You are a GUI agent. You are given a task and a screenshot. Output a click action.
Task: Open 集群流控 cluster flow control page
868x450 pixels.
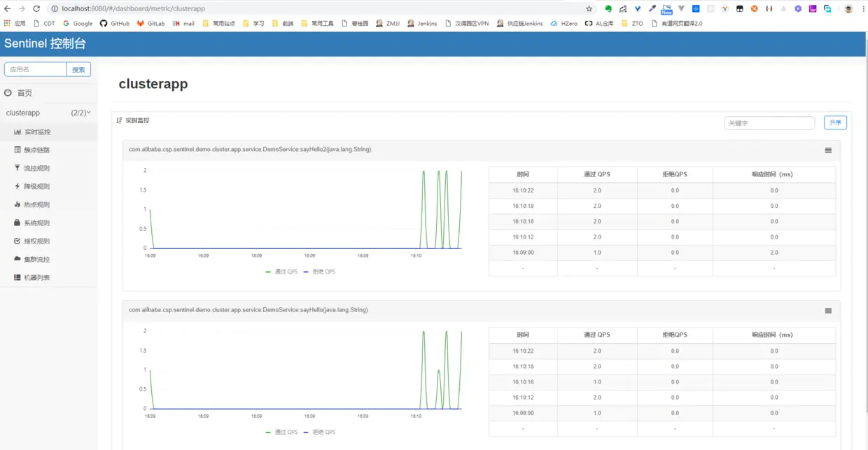click(x=48, y=259)
